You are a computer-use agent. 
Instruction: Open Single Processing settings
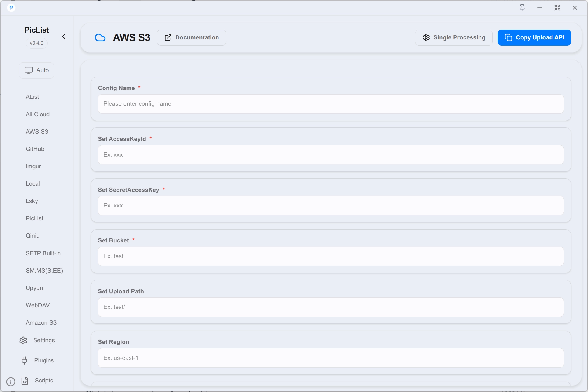[454, 38]
